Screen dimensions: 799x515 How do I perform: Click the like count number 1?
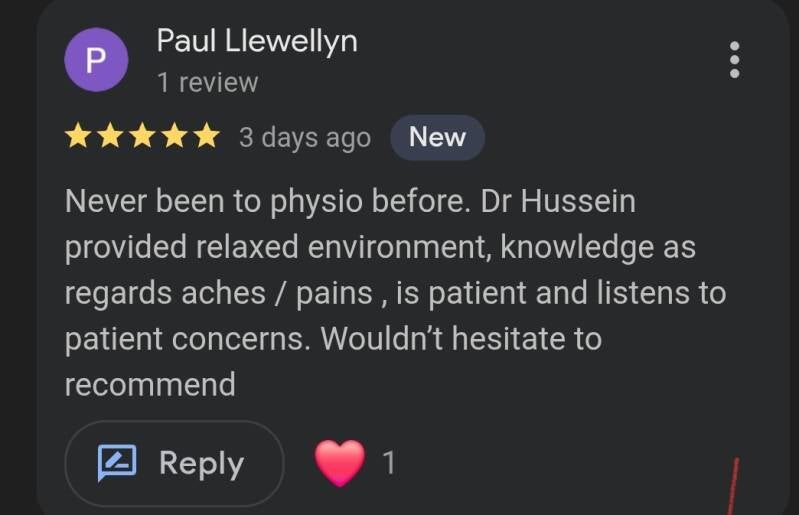point(389,463)
